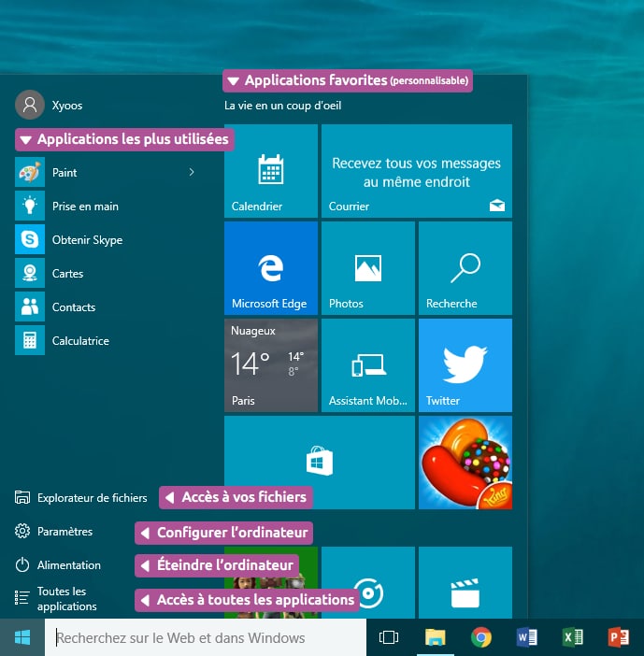Screen dimensions: 644x656
Task: Open Assistant Mobile tile
Action: tap(368, 365)
